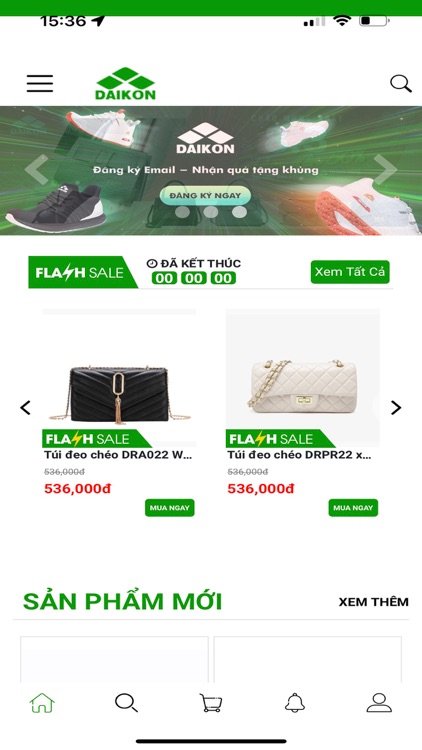Click the ĐĂNG KÝ NGAY button
The image size is (422, 750).
[x=205, y=195]
